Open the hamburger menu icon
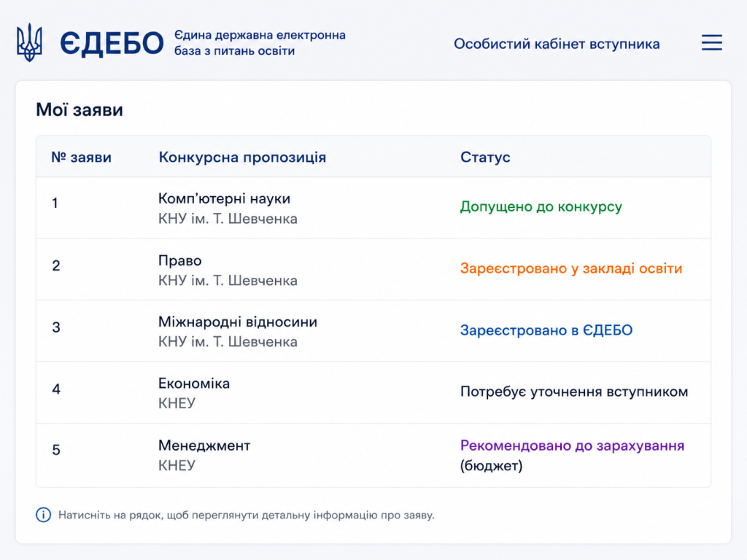The image size is (747, 560). click(x=712, y=42)
